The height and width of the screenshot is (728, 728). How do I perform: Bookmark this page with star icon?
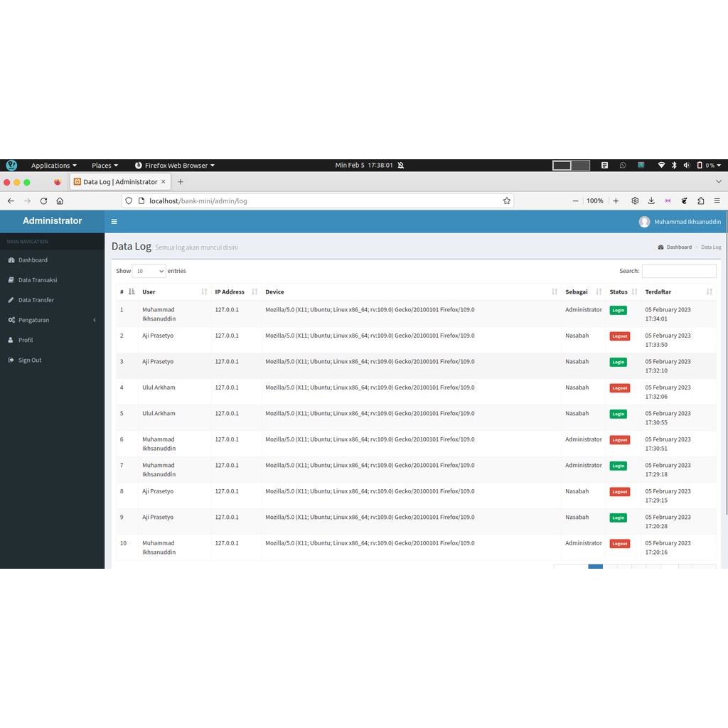[506, 201]
